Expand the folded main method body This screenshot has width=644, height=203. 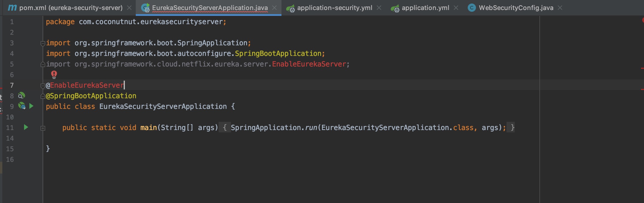[43, 128]
